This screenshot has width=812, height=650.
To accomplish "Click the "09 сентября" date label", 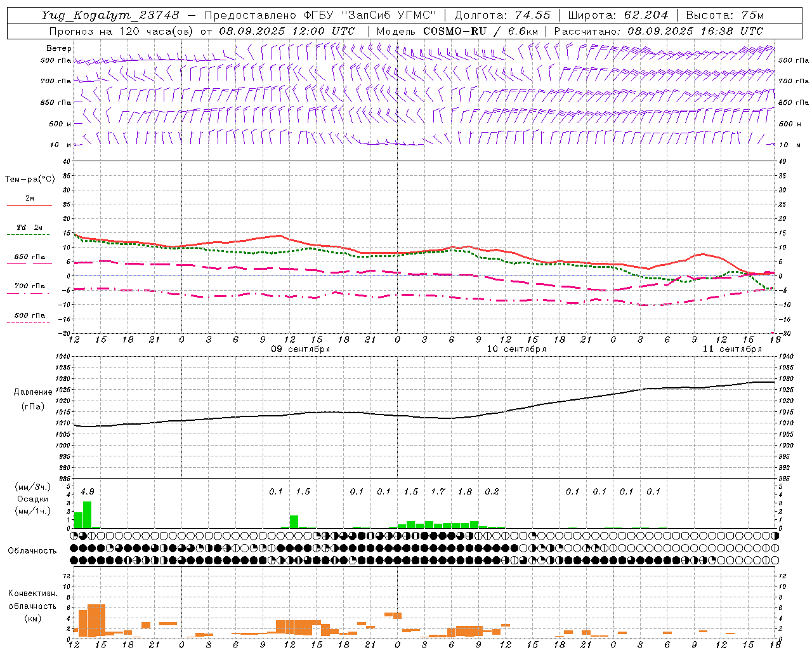I will click(301, 349).
